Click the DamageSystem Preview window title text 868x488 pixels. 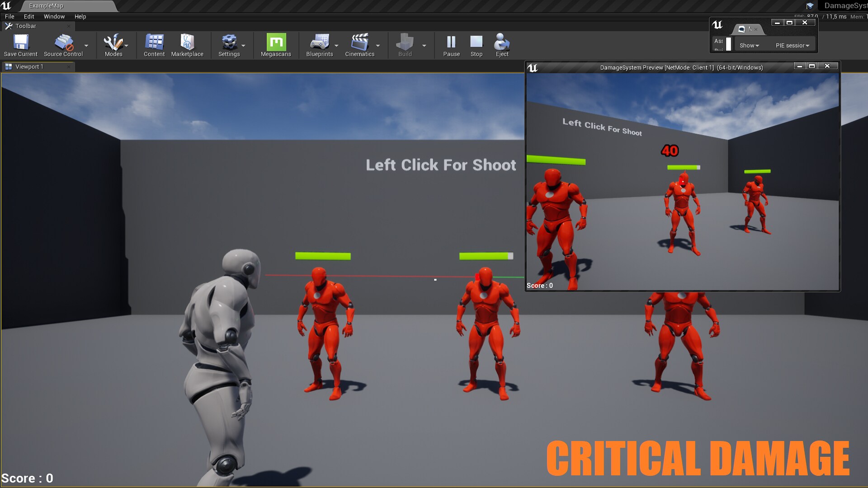click(681, 68)
